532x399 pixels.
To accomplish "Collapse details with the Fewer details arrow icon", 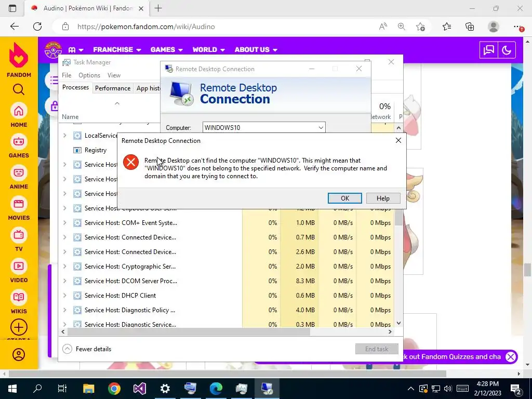I will click(67, 349).
